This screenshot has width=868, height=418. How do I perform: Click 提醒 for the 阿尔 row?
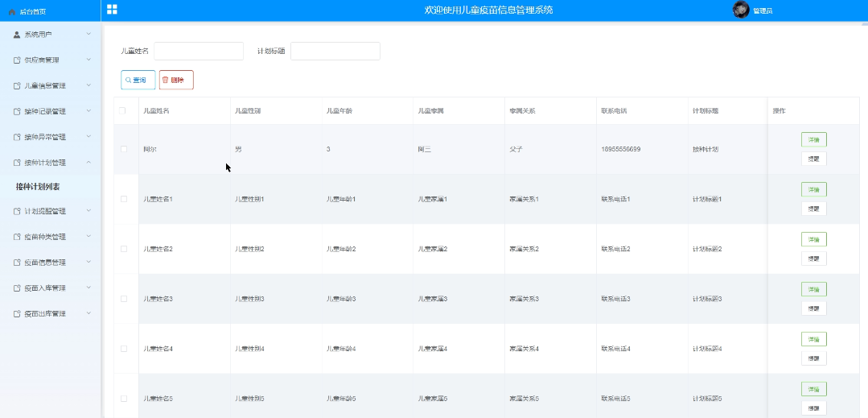(x=814, y=159)
